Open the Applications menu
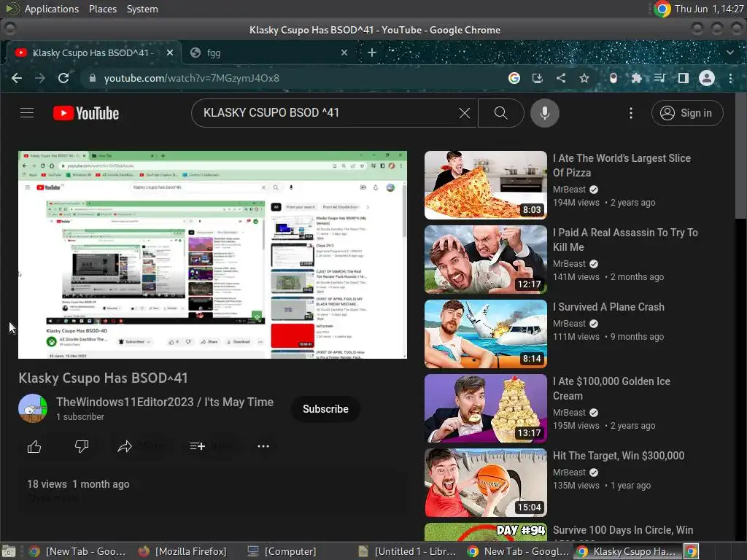The height and width of the screenshot is (560, 747). tap(52, 9)
